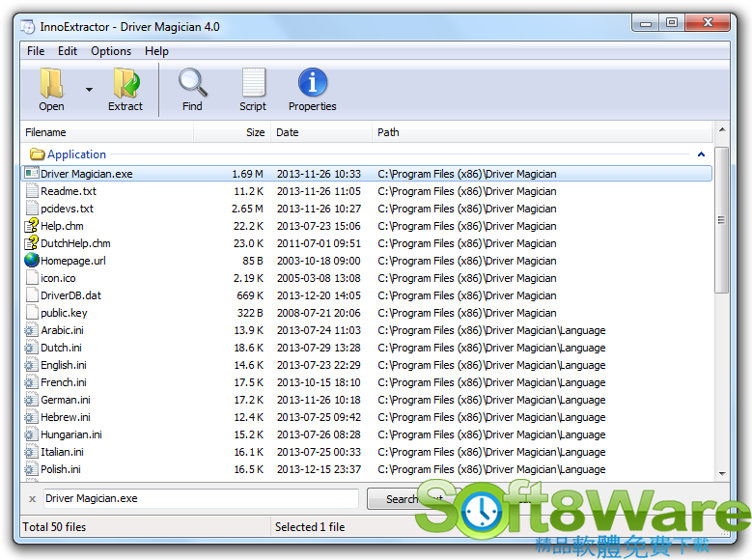Click the Readme.txt filename text
Image resolution: width=752 pixels, height=560 pixels.
coord(69,191)
